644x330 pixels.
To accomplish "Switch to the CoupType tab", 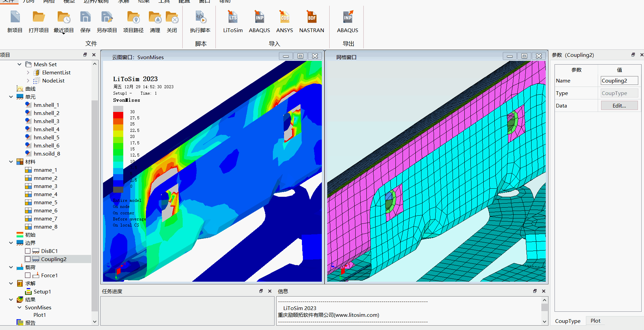I will point(568,321).
